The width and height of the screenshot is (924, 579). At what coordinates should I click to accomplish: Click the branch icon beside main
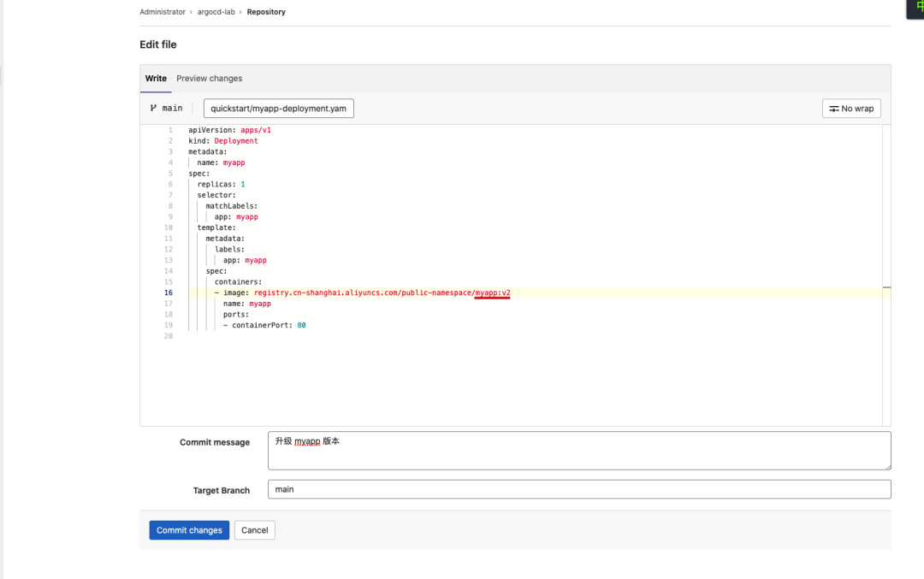tap(153, 109)
